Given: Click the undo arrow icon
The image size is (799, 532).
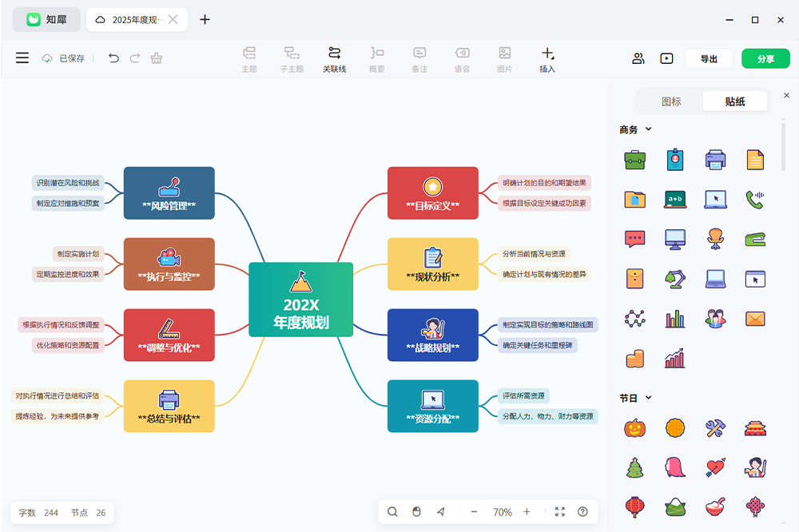Looking at the screenshot, I should [x=113, y=58].
